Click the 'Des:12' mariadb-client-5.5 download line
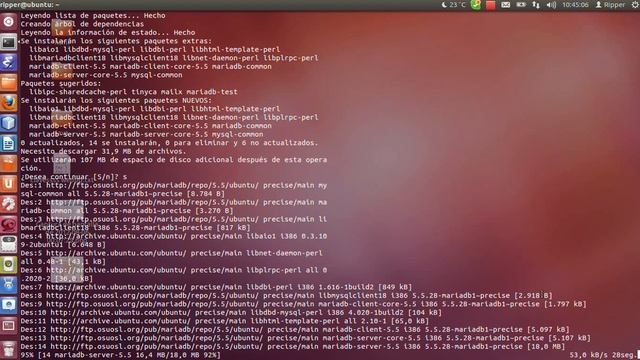 (295, 329)
